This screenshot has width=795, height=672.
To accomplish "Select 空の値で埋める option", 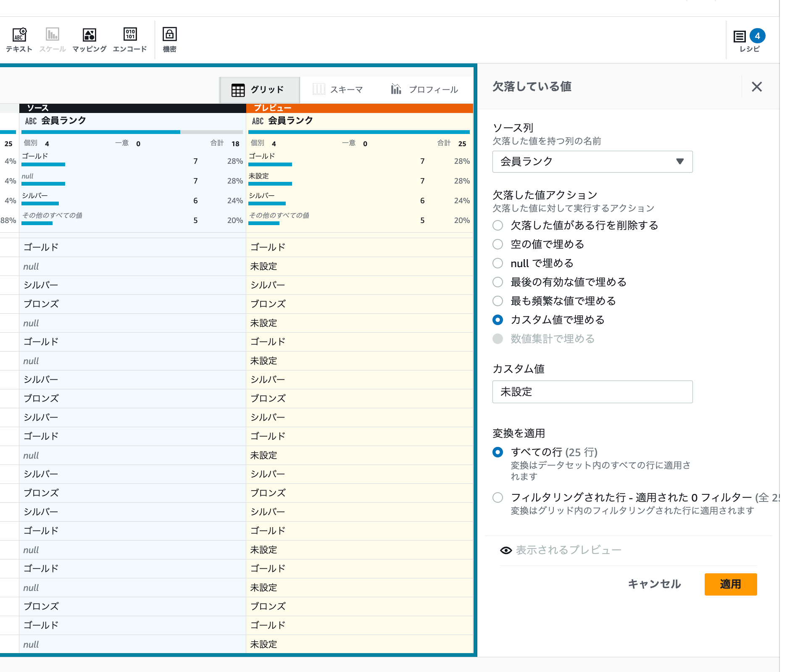I will click(x=498, y=244).
